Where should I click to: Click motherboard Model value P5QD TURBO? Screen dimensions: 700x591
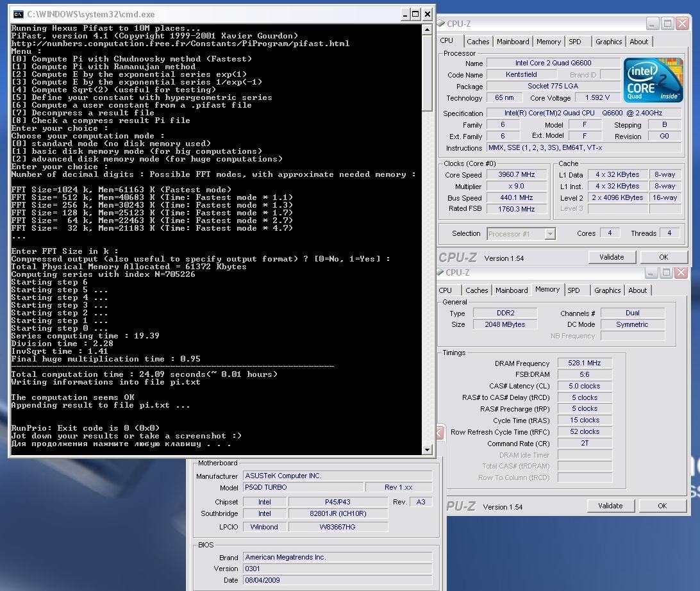pyautogui.click(x=303, y=487)
